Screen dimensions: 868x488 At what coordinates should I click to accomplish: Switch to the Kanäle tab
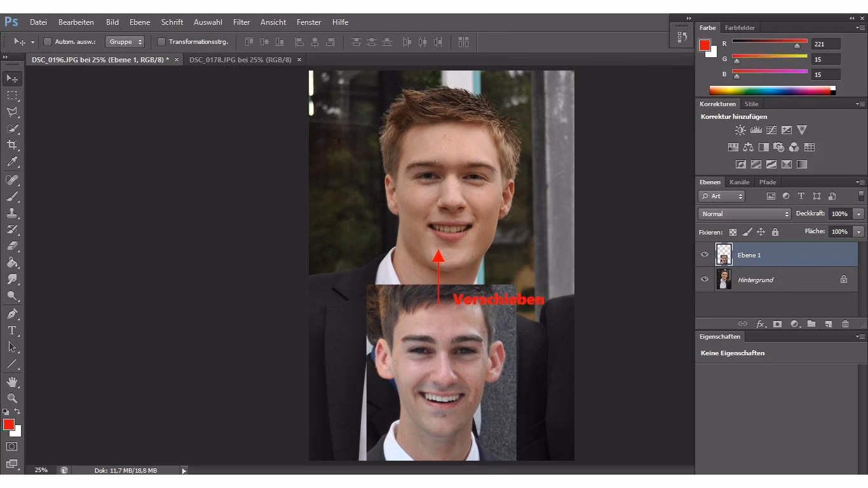(739, 182)
